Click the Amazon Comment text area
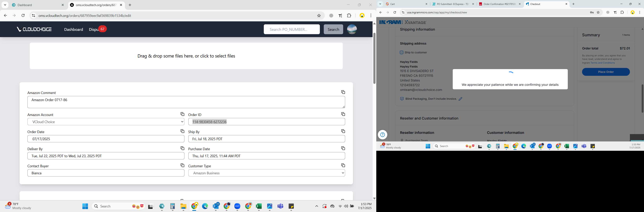The image size is (644, 212). tap(186, 102)
